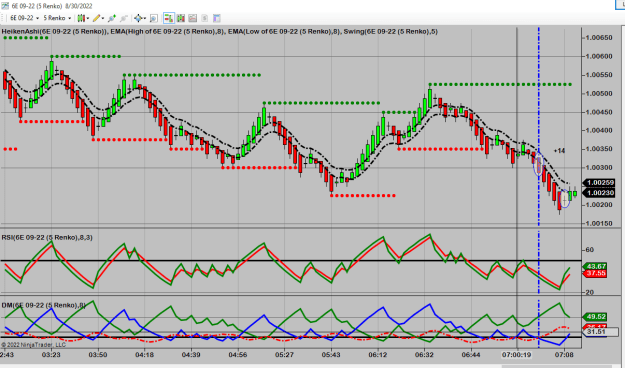Click the greyed zoom out icon
The width and height of the screenshot is (625, 368).
tap(124, 18)
